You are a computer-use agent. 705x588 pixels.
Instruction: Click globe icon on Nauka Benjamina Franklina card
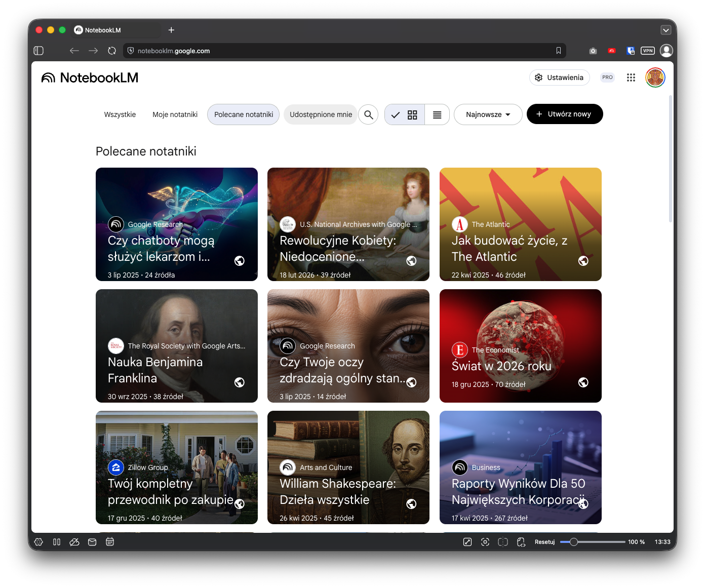pyautogui.click(x=240, y=382)
